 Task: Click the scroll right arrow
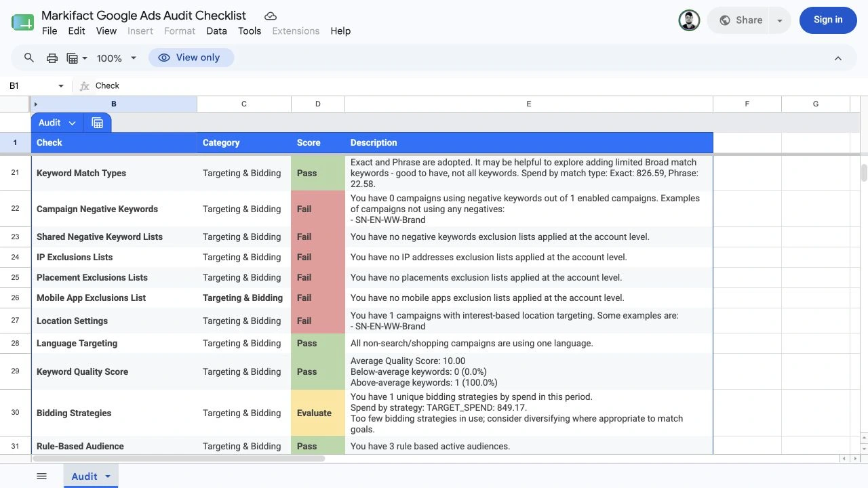[854, 459]
